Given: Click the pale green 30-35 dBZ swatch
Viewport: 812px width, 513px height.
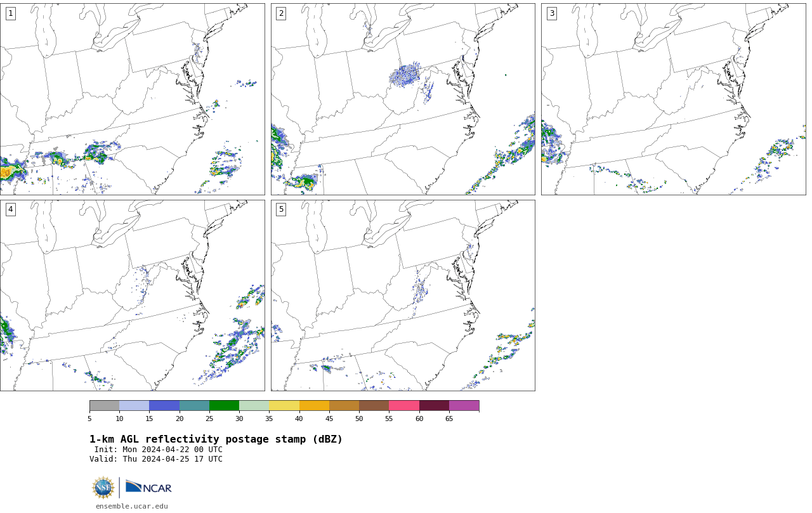Looking at the screenshot, I should (254, 406).
